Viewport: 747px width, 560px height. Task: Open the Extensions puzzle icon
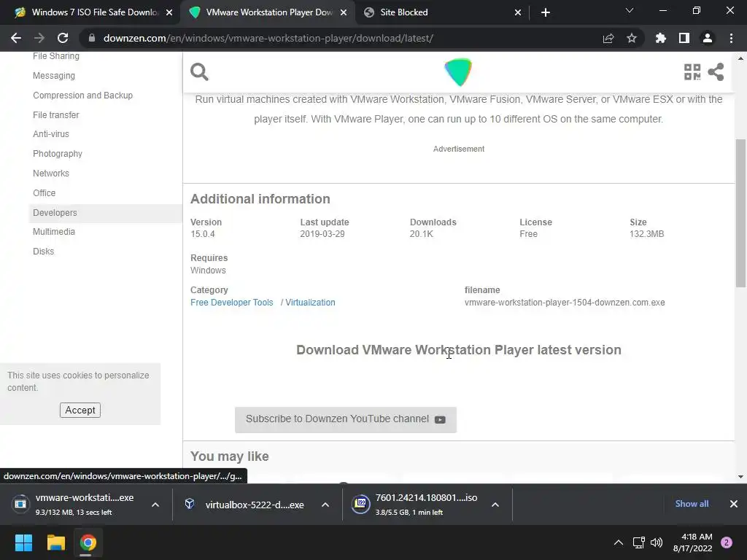point(661,38)
